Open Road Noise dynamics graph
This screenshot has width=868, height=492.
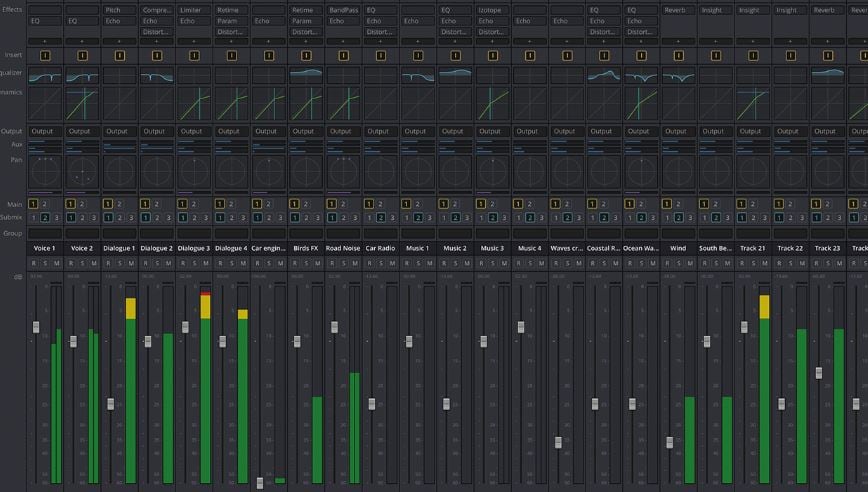(343, 103)
